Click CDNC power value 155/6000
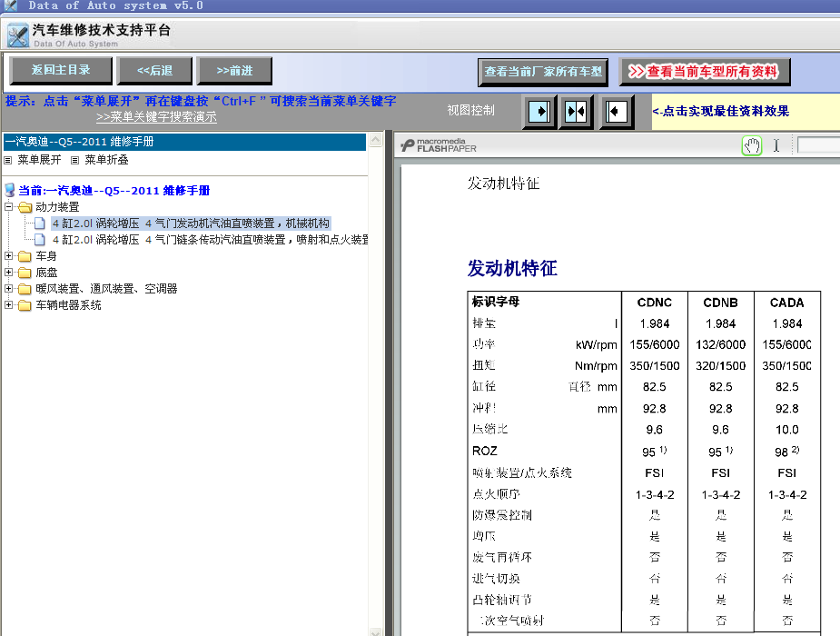This screenshot has height=636, width=840. [655, 344]
